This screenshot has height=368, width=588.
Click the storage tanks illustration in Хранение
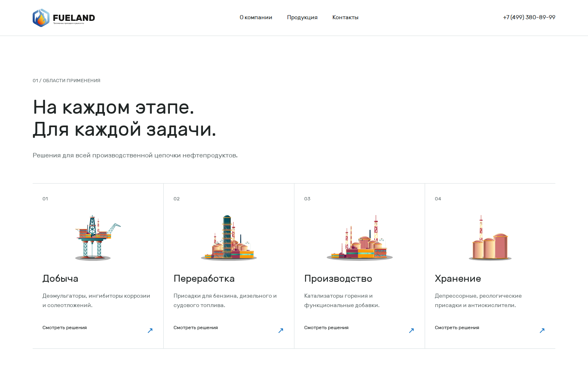[x=490, y=238]
